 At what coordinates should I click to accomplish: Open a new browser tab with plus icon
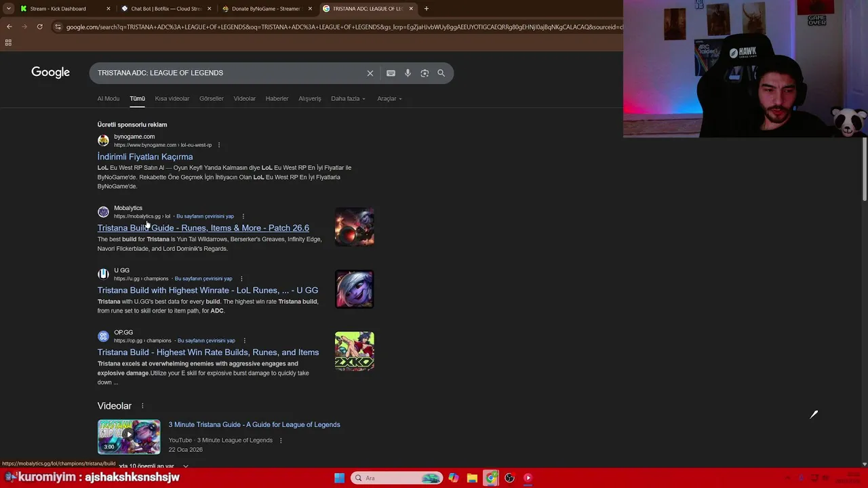point(426,9)
